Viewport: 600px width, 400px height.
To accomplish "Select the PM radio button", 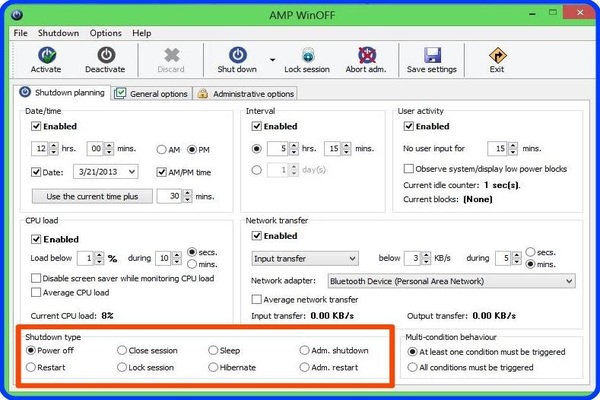I will point(192,150).
